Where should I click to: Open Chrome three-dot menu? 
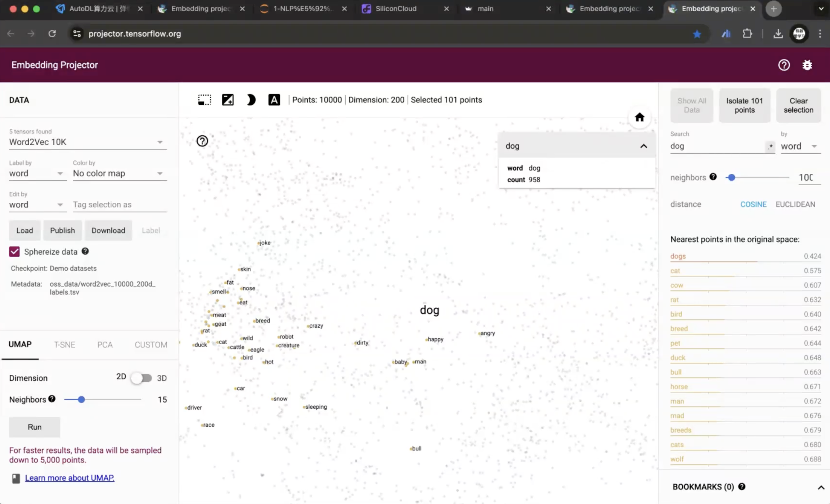point(820,34)
